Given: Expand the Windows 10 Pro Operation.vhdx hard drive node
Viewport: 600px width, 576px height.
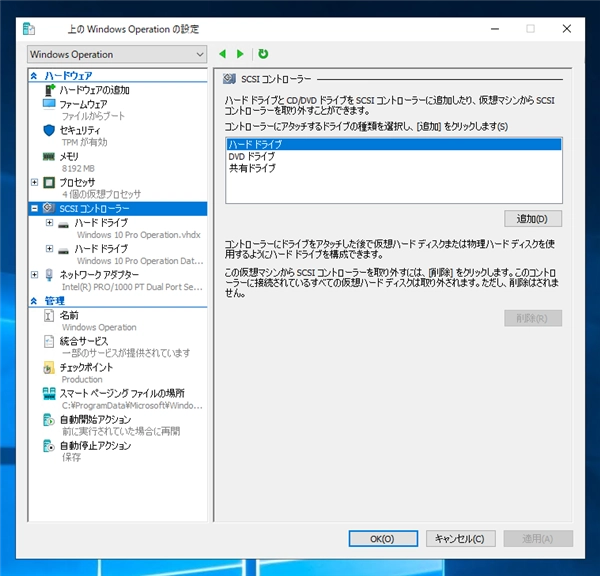Looking at the screenshot, I should click(x=49, y=222).
